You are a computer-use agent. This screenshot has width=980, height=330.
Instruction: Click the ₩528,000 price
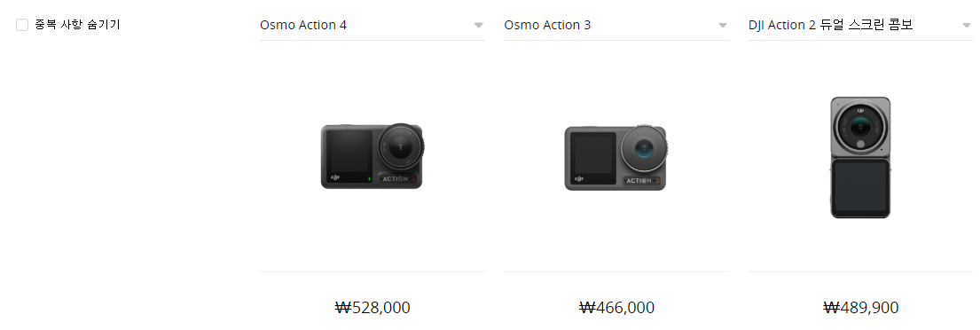pyautogui.click(x=372, y=308)
